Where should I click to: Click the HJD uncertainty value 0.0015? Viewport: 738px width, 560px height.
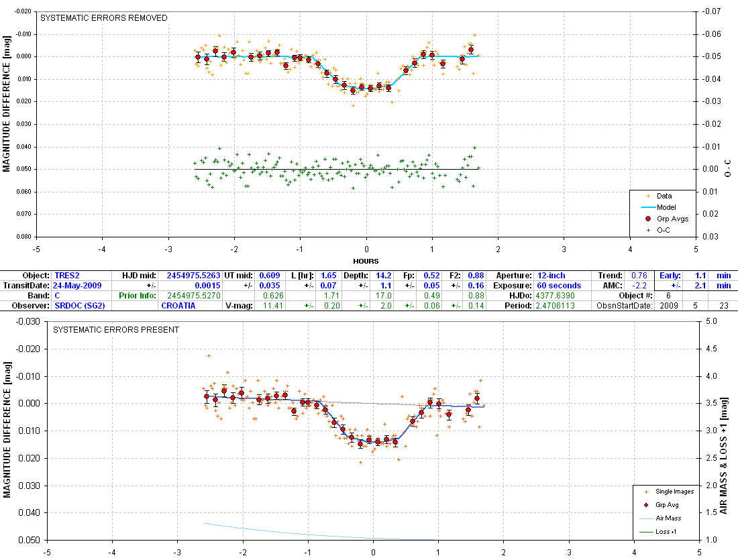[207, 286]
